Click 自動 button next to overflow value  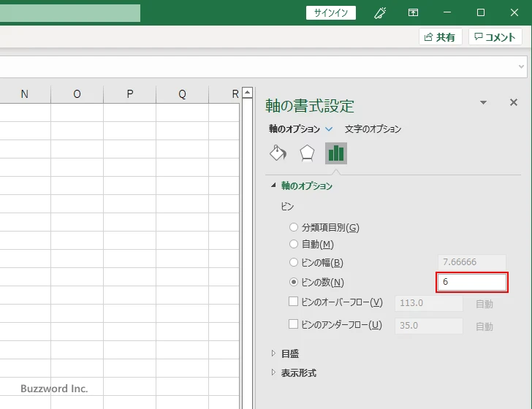pos(484,304)
